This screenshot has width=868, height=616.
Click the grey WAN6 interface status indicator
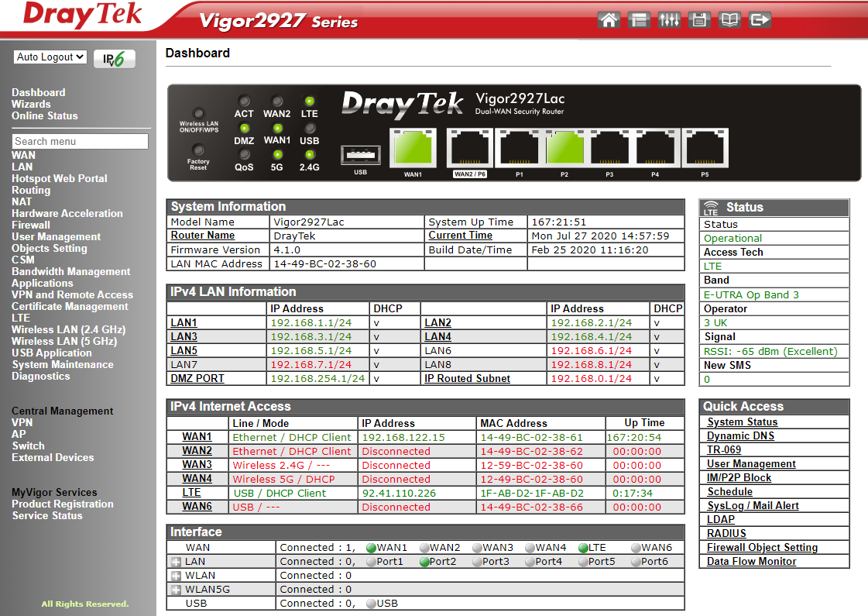pos(636,548)
